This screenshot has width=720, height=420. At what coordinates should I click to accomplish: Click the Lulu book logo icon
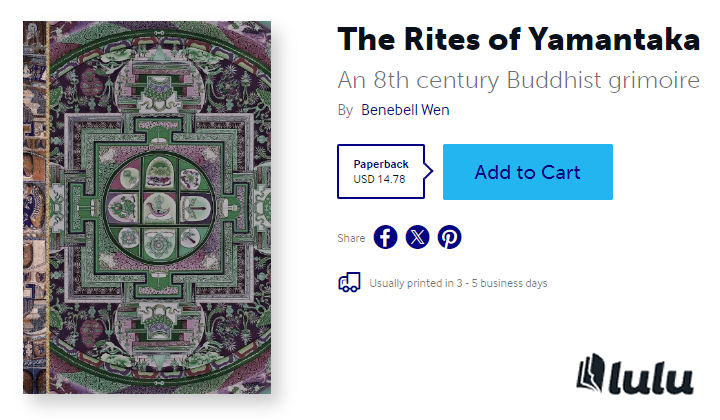[x=594, y=373]
